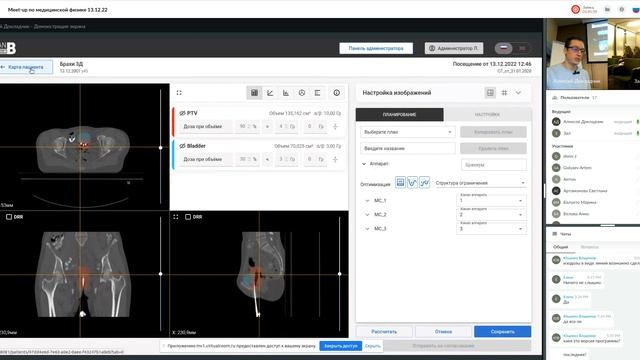This screenshot has width=640, height=360.
Task: Collapse the Настройка изображений panel chevron
Action: click(518, 93)
